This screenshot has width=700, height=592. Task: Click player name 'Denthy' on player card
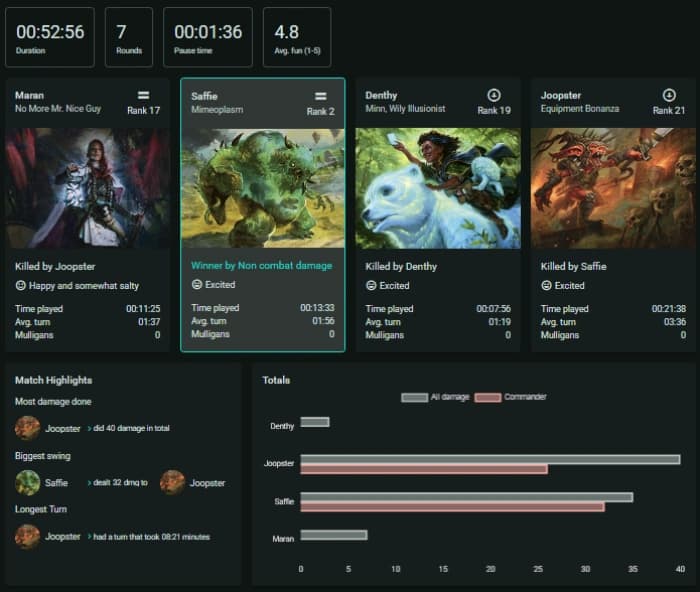tap(381, 95)
